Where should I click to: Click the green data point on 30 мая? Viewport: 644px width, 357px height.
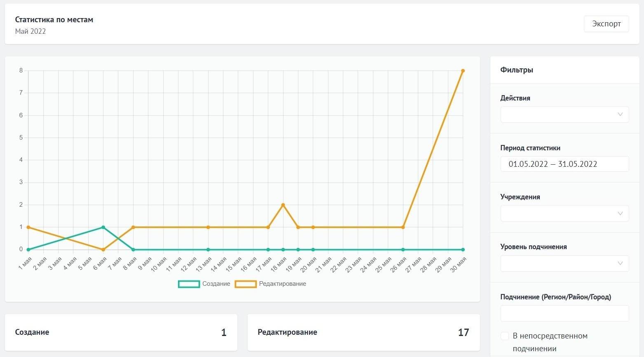(x=463, y=250)
